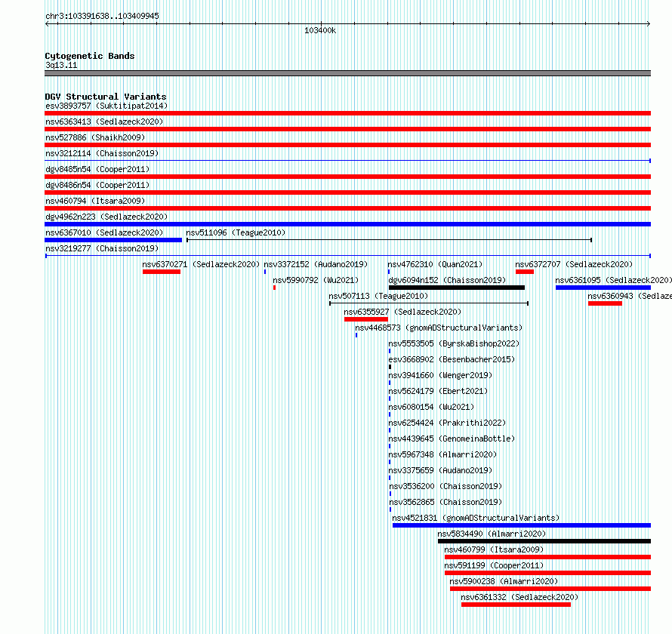
Task: Click the Cytogenetic Bands track title
Action: click(90, 56)
